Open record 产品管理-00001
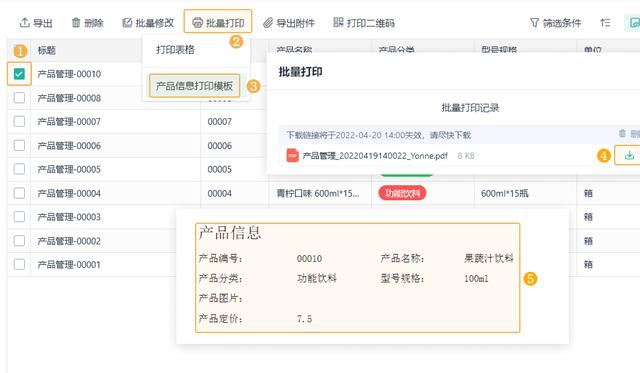This screenshot has height=373, width=640. 69,265
